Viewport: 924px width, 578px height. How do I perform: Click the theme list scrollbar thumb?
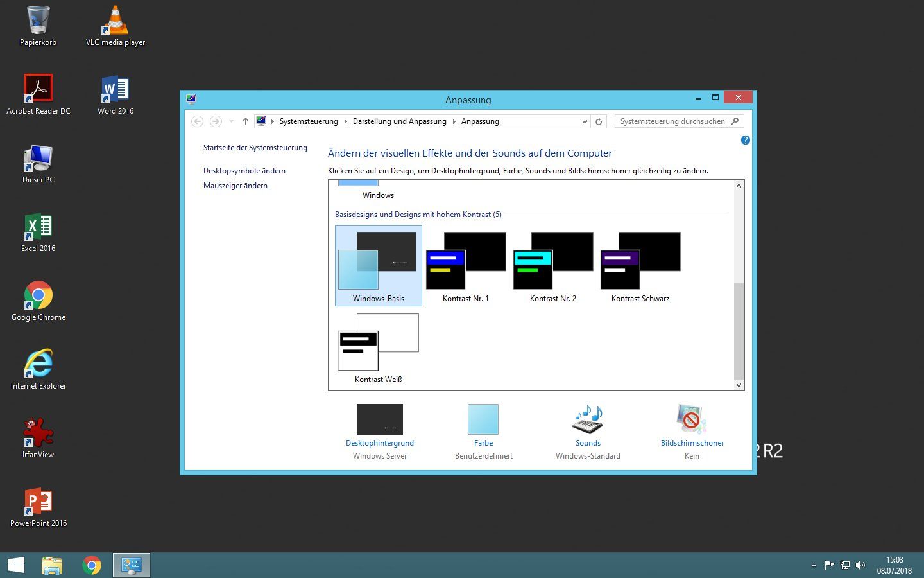(x=739, y=331)
